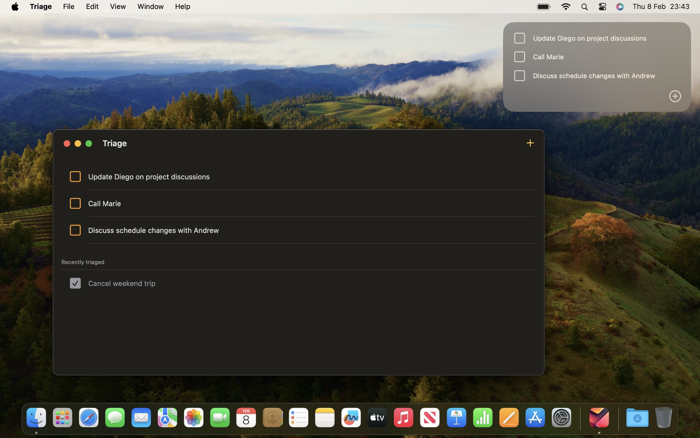Open Messages from the dock

(115, 418)
